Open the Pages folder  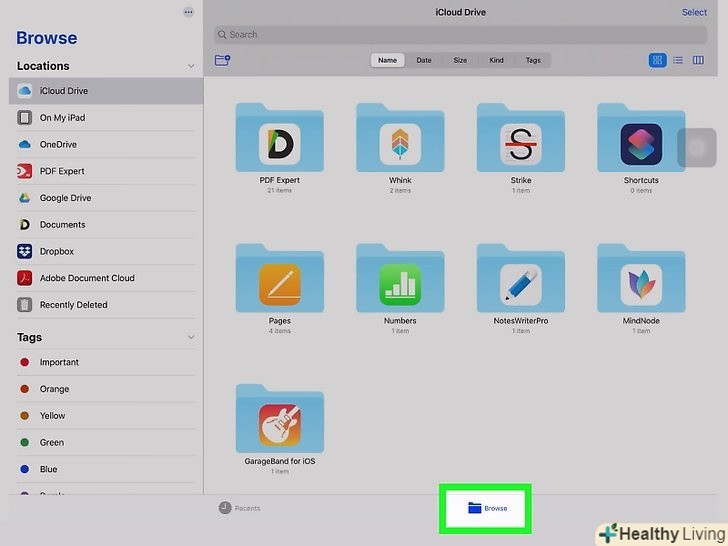tap(280, 278)
